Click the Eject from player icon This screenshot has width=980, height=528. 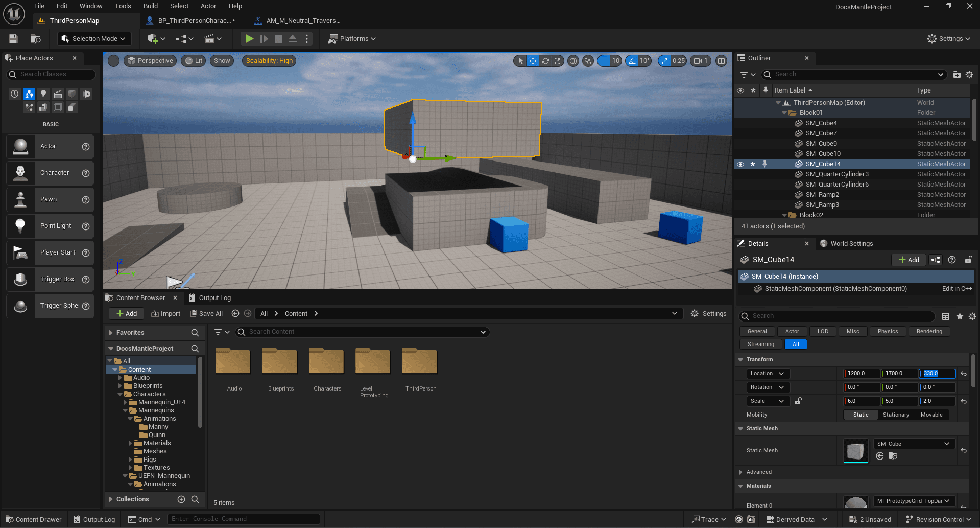(x=293, y=39)
